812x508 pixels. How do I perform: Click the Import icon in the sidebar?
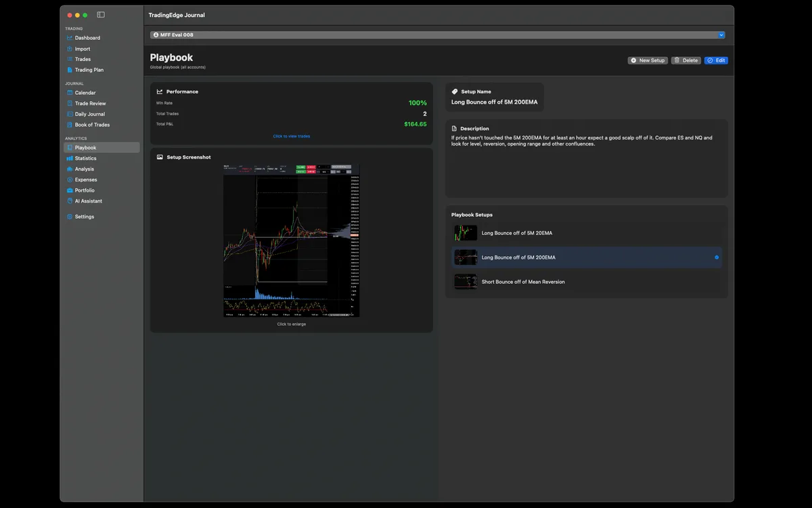coord(71,48)
